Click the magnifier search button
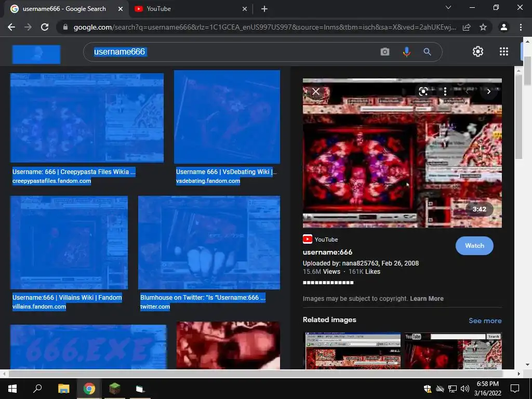The width and height of the screenshot is (532, 399). [427, 52]
